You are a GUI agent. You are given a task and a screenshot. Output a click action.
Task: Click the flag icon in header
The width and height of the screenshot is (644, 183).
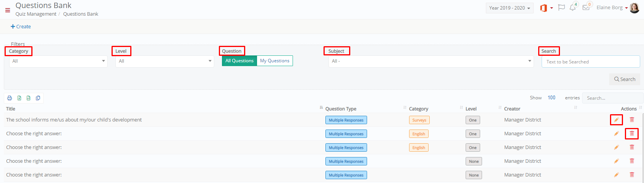(x=561, y=8)
